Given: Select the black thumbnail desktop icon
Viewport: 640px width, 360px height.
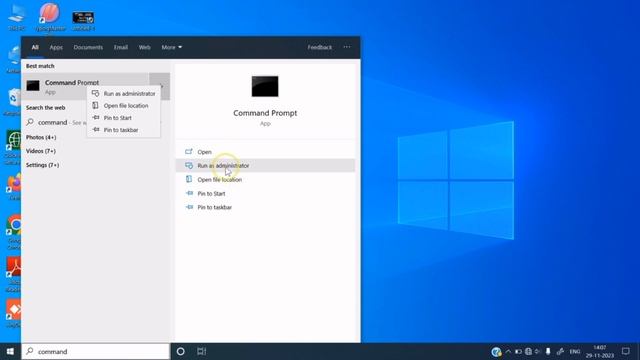Looking at the screenshot, I should click(x=83, y=20).
